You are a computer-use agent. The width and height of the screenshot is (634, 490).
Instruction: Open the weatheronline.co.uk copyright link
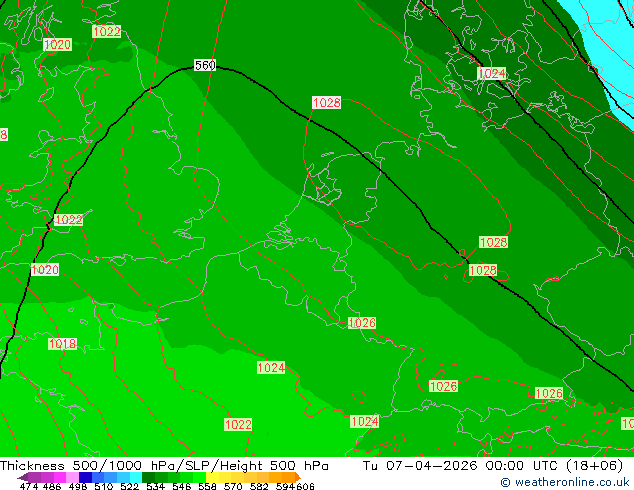pyautogui.click(x=564, y=482)
